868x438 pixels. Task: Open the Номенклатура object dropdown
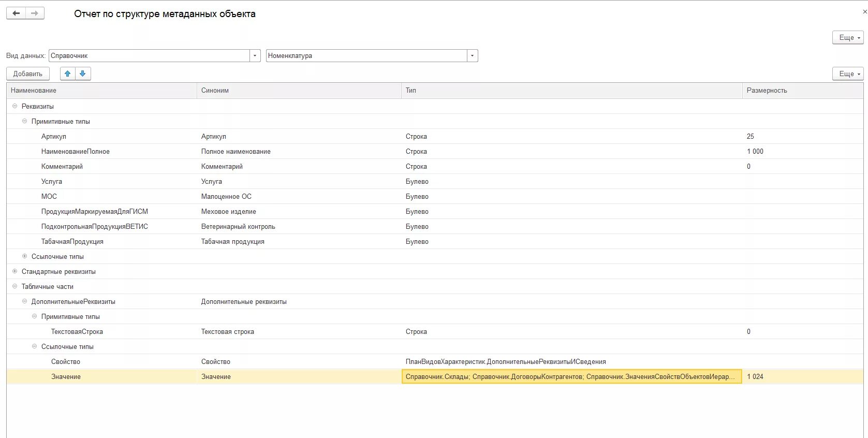tap(472, 56)
